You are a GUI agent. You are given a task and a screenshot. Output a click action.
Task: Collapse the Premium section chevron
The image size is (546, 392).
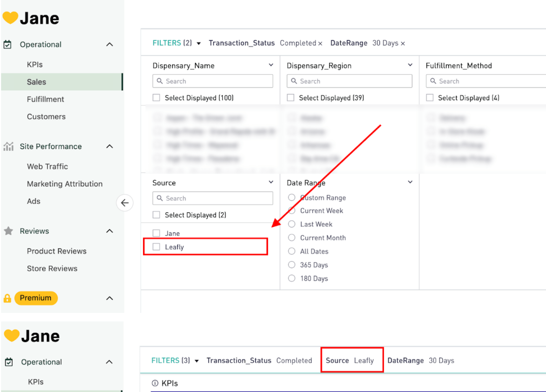tap(109, 298)
